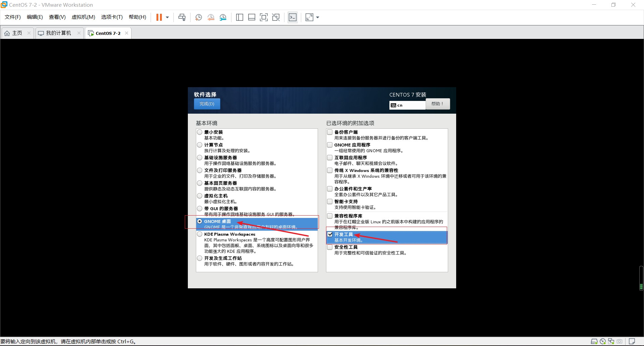Click the CD/DVD drive status icon

pos(603,342)
